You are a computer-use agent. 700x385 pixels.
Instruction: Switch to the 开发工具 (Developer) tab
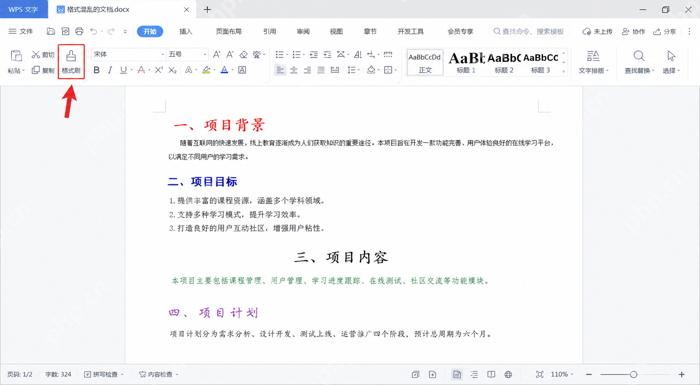tap(411, 31)
